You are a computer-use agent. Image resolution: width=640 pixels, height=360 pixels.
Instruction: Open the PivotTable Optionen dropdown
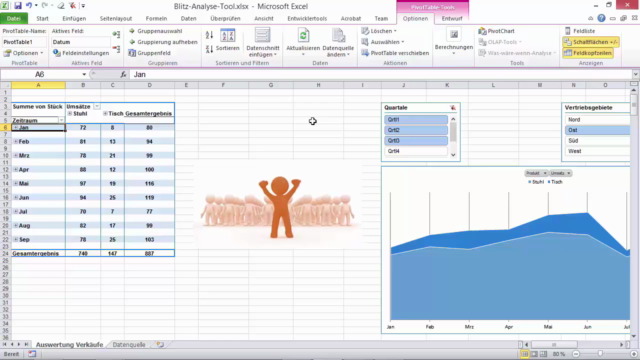point(24,53)
